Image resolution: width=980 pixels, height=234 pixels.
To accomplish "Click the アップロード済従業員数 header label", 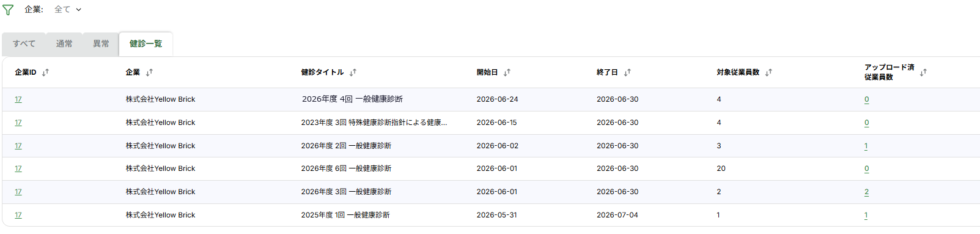I will 889,72.
